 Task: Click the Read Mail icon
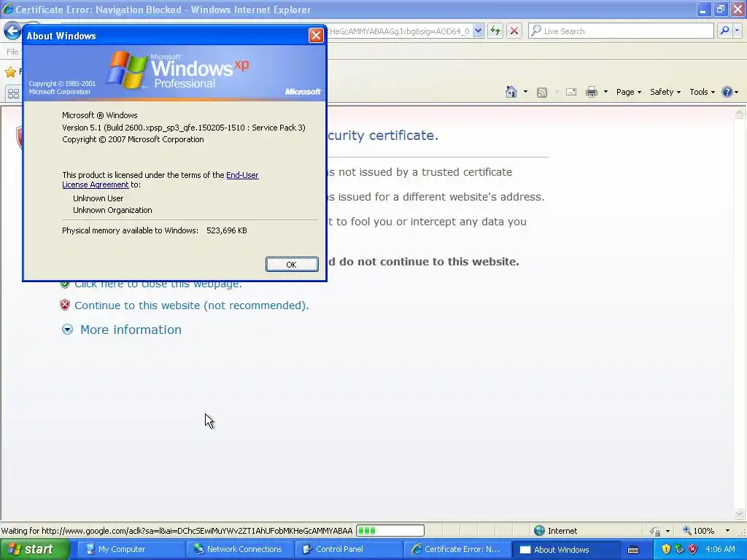click(571, 92)
